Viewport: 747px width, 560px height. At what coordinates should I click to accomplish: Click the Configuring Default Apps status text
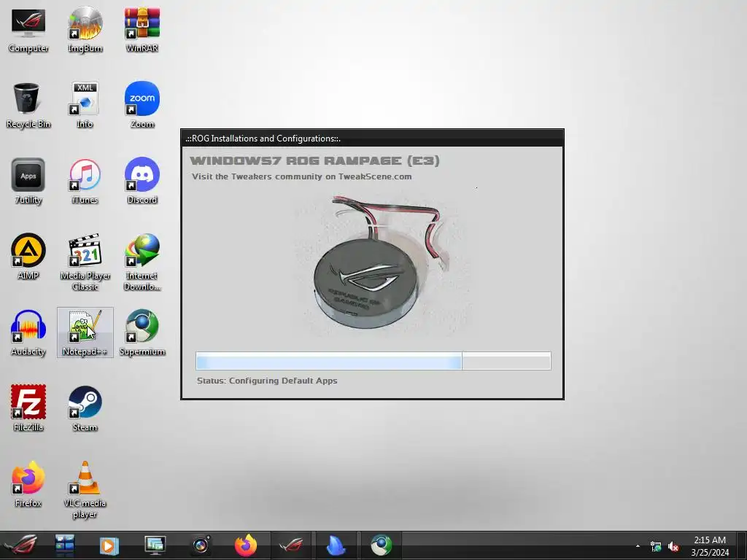(x=267, y=381)
